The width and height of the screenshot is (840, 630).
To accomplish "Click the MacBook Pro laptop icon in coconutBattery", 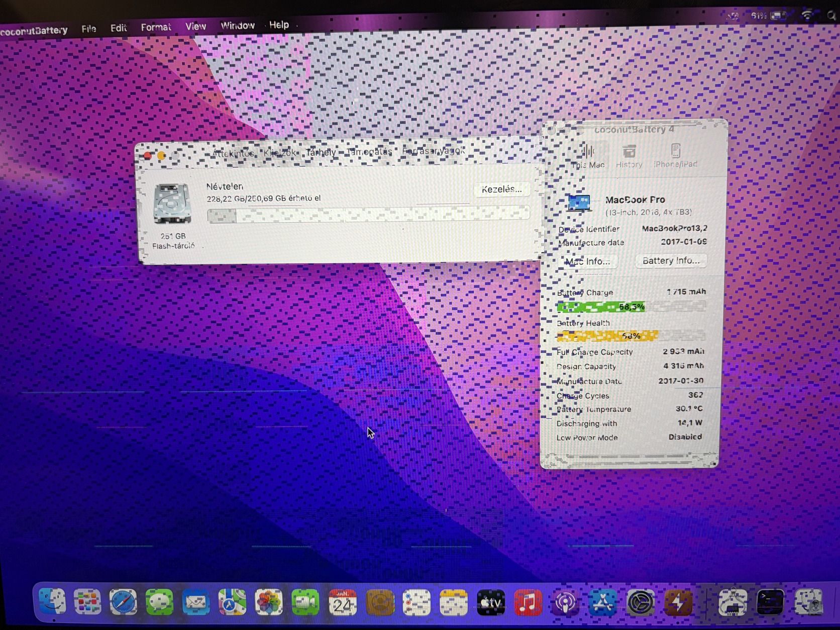I will [579, 202].
